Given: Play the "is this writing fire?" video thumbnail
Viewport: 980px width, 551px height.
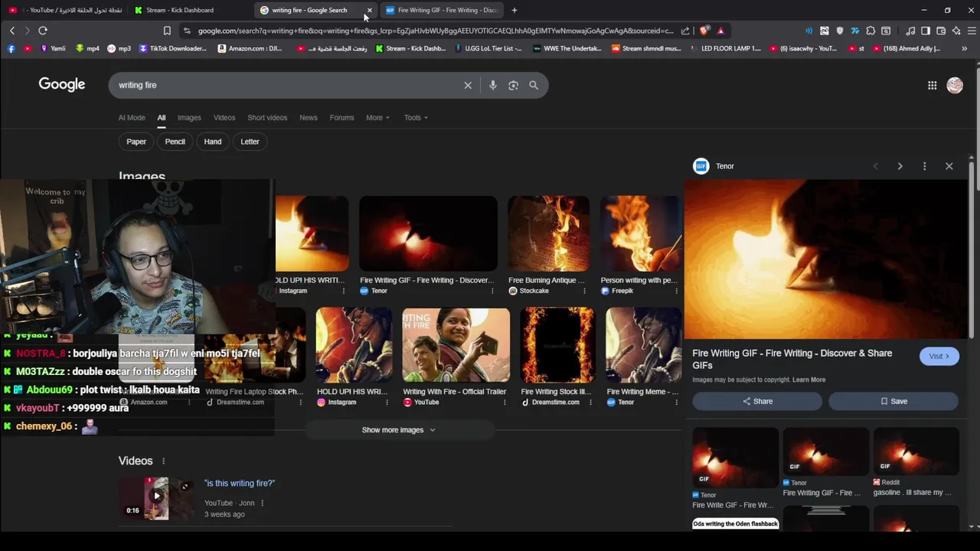Looking at the screenshot, I should [x=156, y=498].
